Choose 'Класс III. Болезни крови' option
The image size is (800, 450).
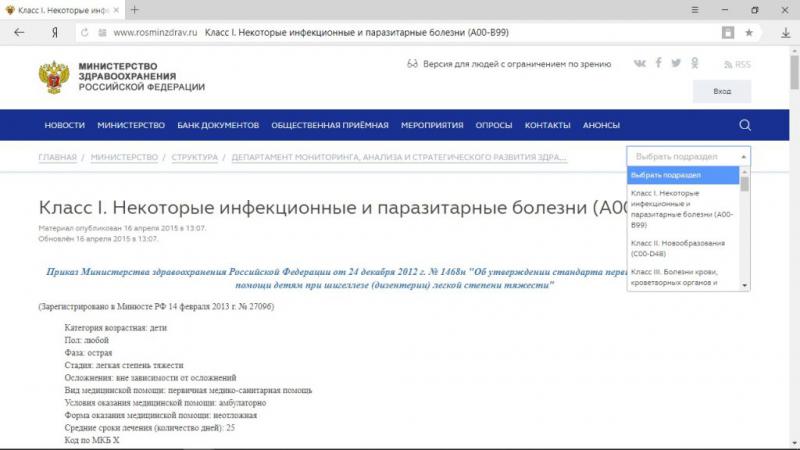click(679, 277)
